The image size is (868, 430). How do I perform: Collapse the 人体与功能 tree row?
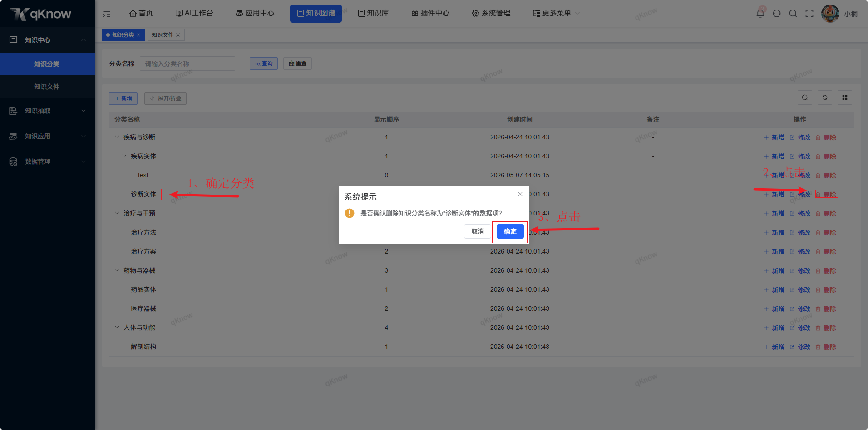117,327
